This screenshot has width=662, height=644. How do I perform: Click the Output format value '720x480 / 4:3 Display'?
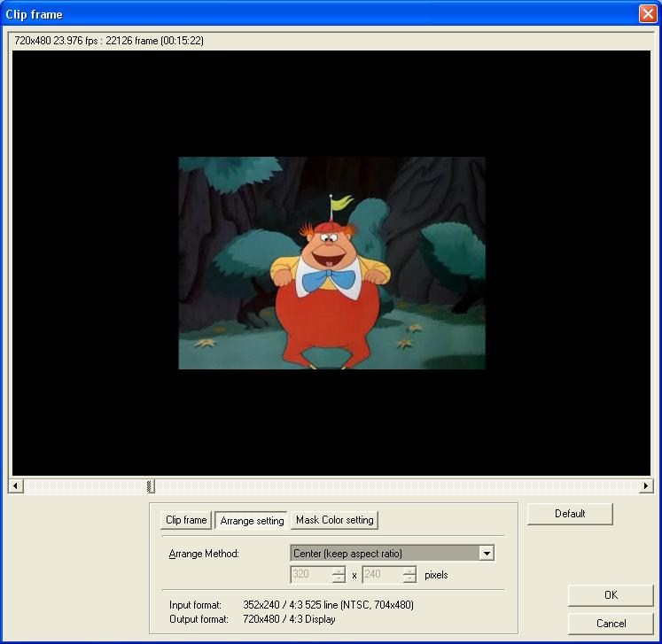(289, 619)
